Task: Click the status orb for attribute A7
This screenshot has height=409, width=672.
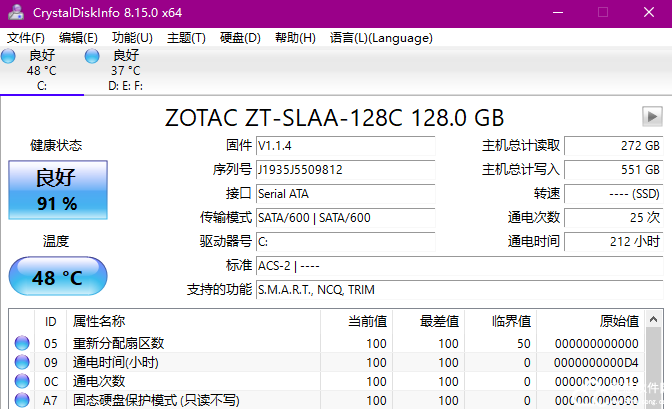Action: pos(22,400)
